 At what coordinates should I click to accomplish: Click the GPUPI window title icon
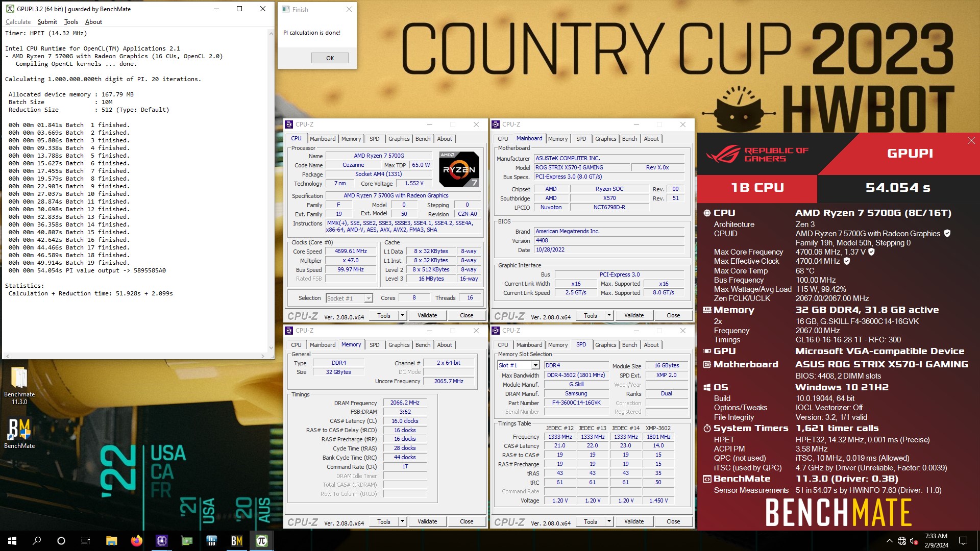[x=10, y=9]
